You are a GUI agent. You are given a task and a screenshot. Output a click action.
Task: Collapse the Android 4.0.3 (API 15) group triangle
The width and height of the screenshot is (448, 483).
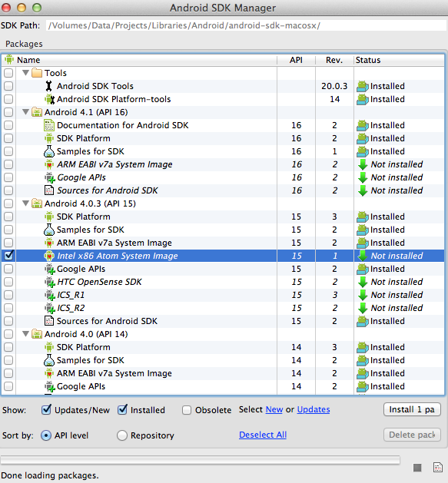point(26,203)
